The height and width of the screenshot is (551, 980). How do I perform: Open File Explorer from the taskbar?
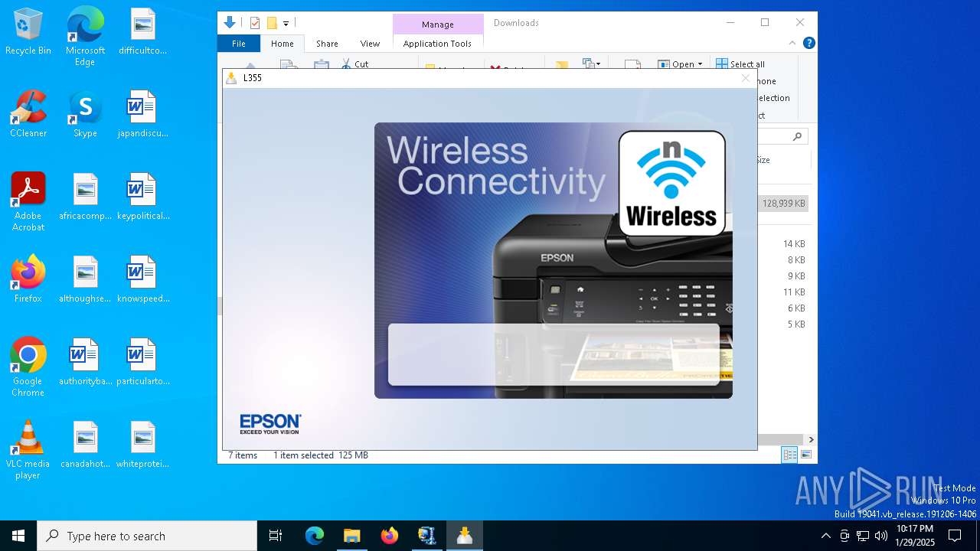click(351, 536)
